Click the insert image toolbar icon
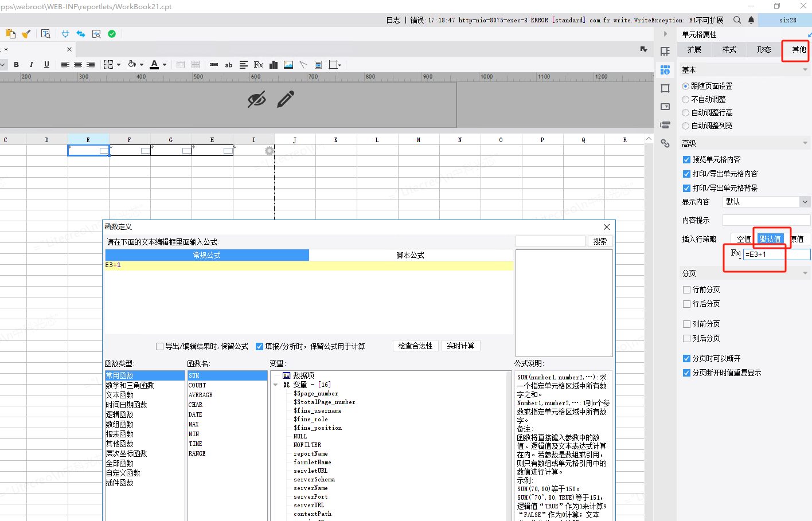Image resolution: width=812 pixels, height=521 pixels. pos(288,65)
